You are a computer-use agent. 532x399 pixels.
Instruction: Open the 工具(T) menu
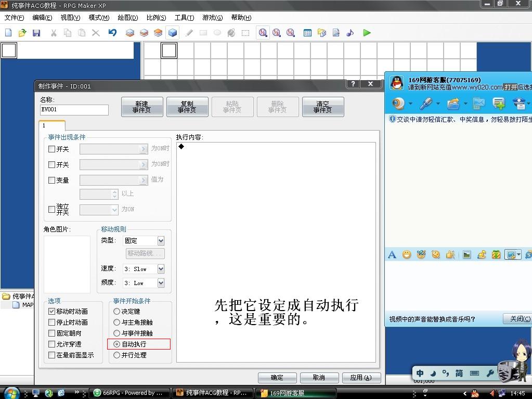click(184, 18)
